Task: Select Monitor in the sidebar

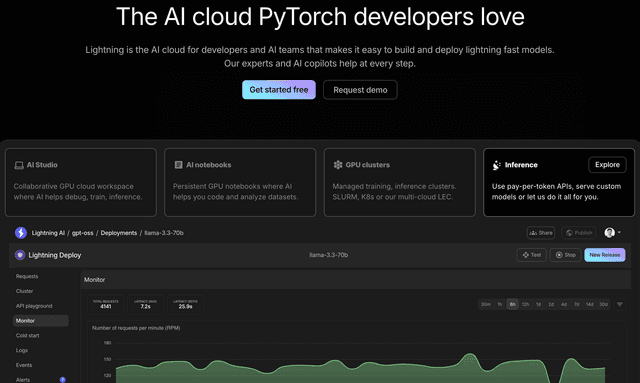Action: (x=40, y=321)
